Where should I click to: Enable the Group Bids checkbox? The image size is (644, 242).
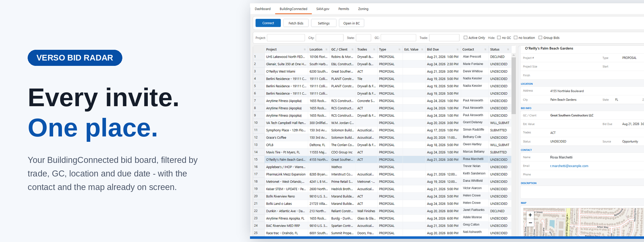point(540,37)
